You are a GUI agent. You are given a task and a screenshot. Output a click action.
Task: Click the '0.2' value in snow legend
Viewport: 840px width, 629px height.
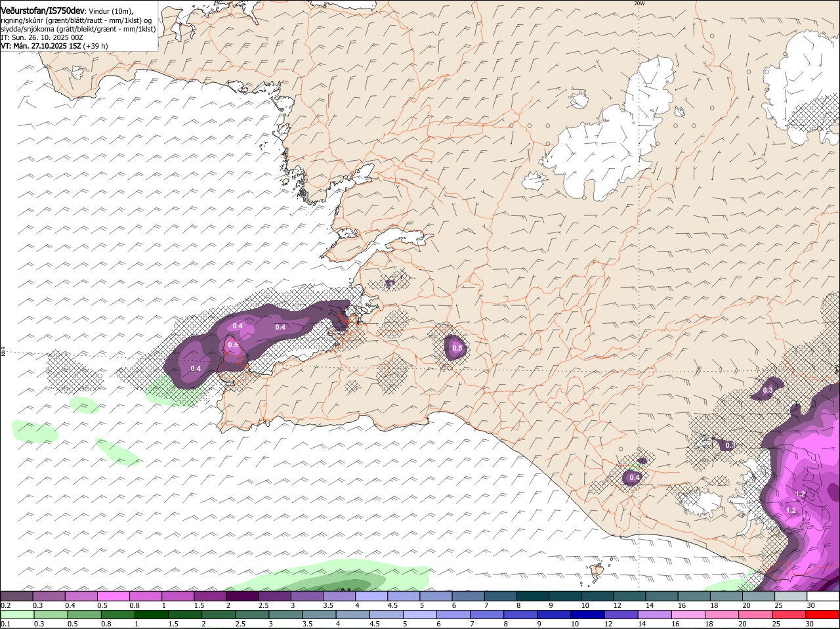point(6,605)
